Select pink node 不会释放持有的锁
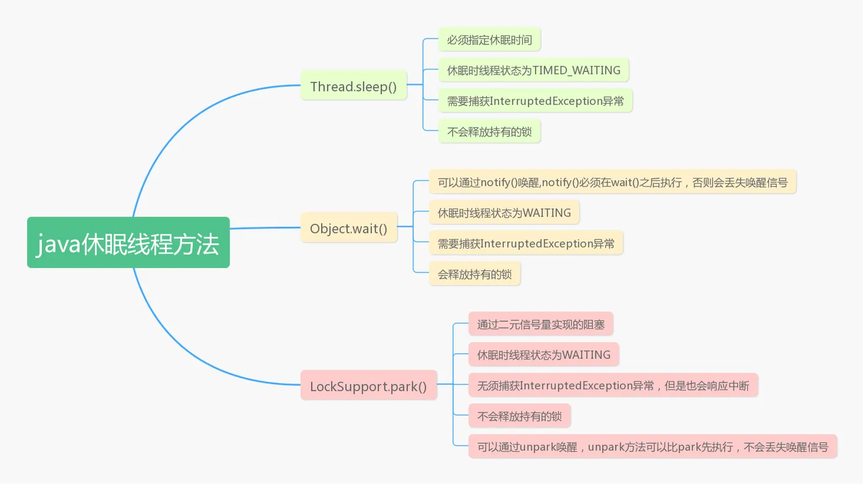 [520, 415]
